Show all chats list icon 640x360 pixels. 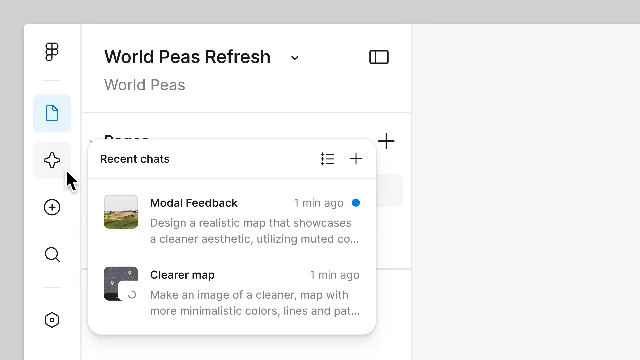coord(327,159)
